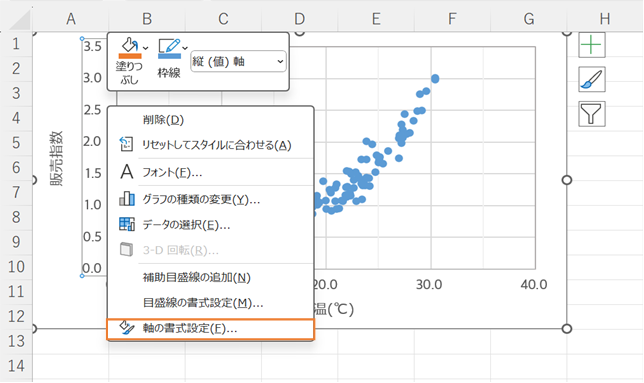Open the Chart Filters funnel icon
This screenshot has height=383, width=644.
[x=591, y=114]
